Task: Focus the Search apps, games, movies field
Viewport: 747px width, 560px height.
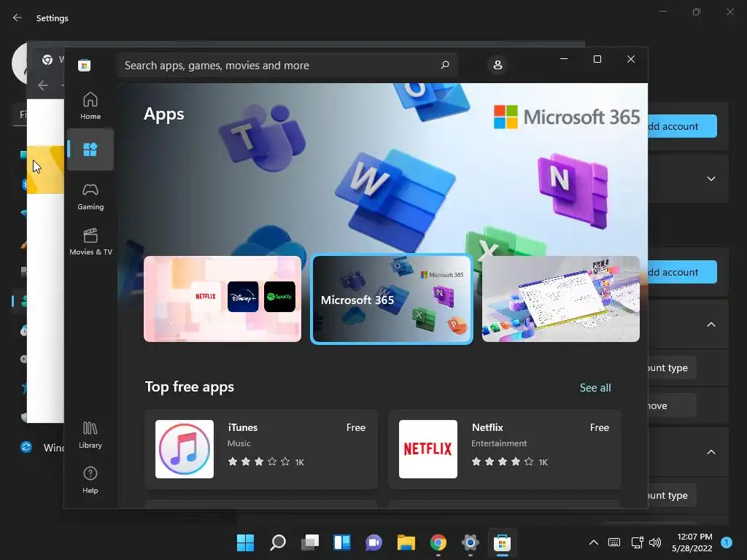Action: (287, 65)
